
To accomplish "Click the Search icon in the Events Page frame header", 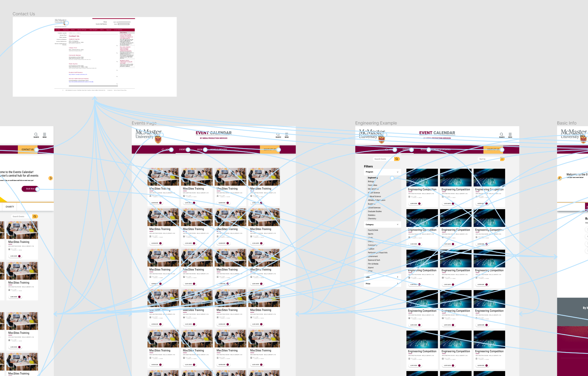I will (x=278, y=134).
